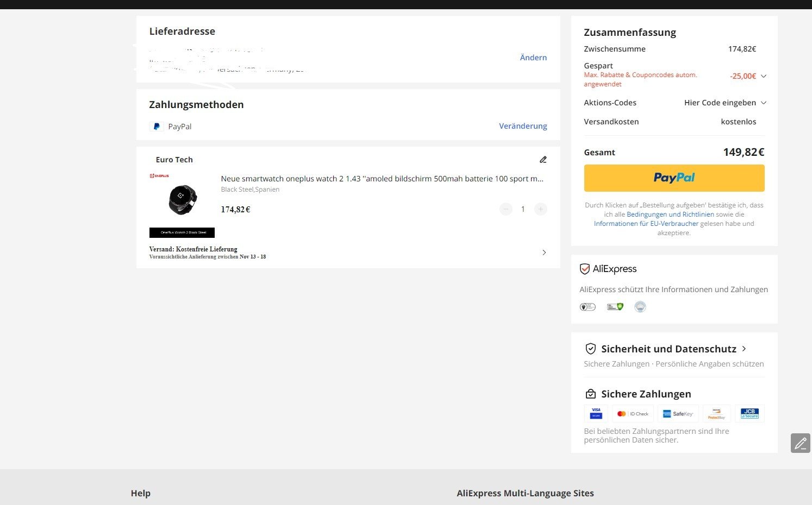Click the smartwatch product title
The height and width of the screenshot is (505, 812).
click(x=382, y=179)
